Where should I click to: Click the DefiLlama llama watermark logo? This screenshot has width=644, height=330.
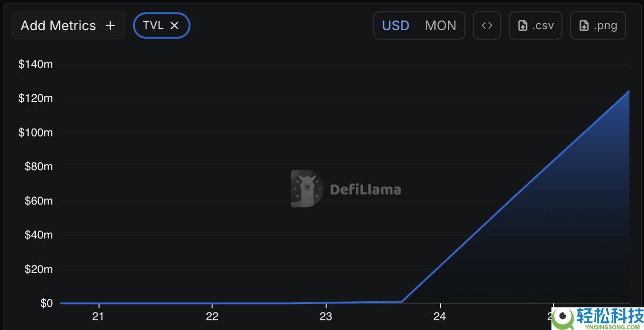tap(307, 188)
